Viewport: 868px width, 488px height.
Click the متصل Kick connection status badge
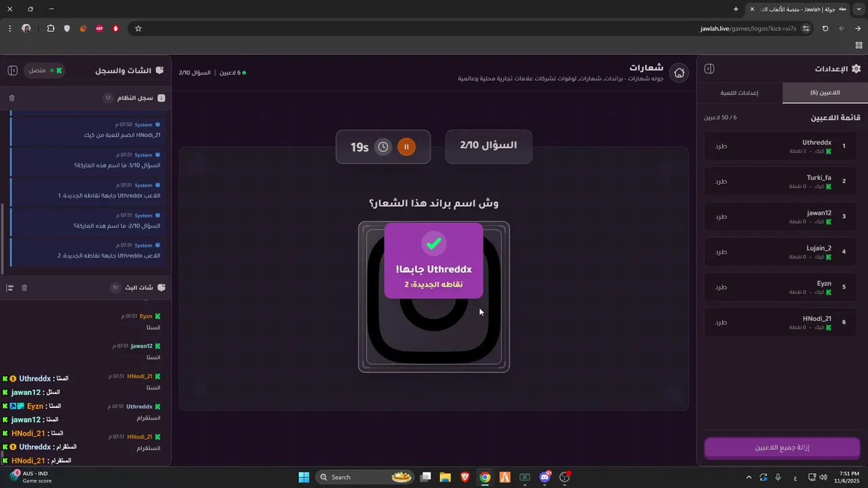point(45,70)
